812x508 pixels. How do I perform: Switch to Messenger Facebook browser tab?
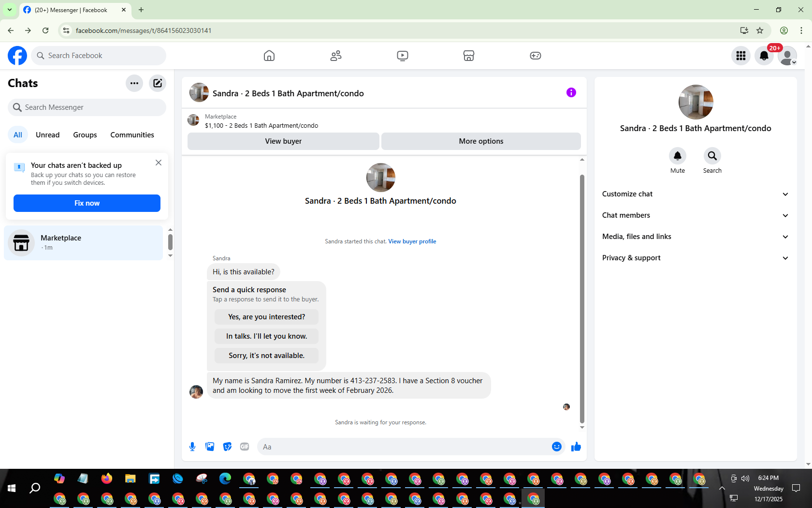75,10
